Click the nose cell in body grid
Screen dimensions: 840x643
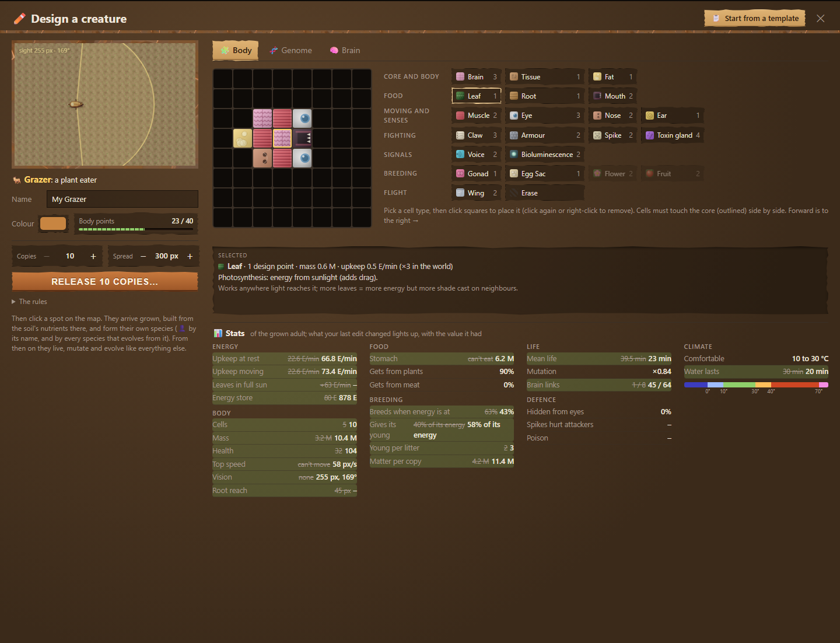pyautogui.click(x=262, y=158)
